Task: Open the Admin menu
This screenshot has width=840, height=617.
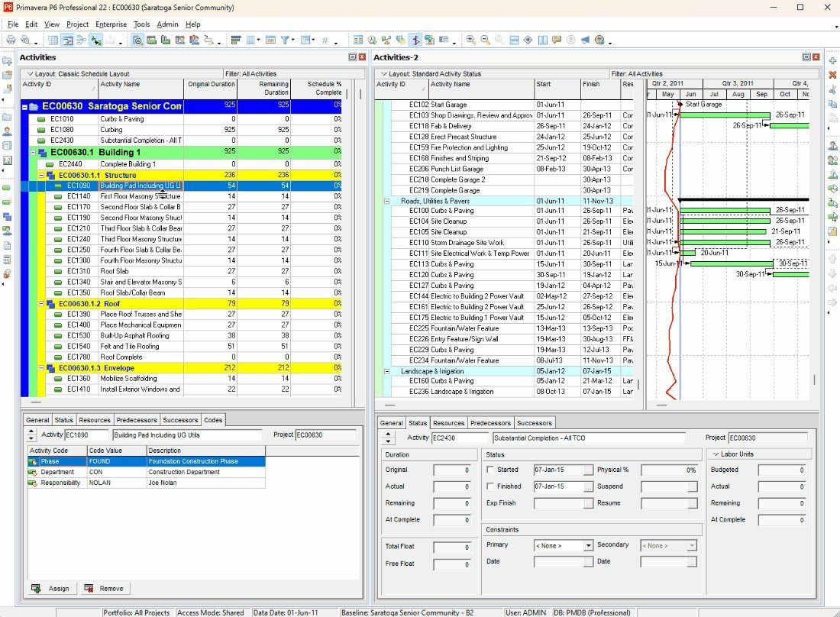Action: click(x=167, y=24)
